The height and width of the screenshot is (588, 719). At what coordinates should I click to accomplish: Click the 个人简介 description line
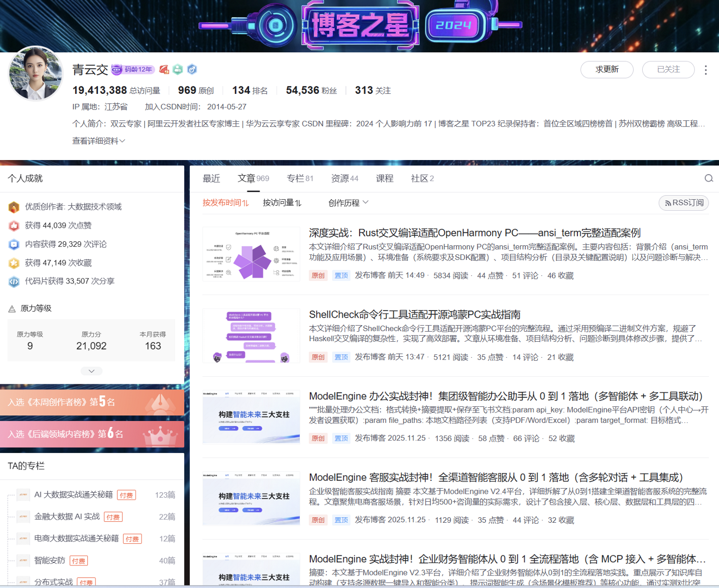(389, 123)
